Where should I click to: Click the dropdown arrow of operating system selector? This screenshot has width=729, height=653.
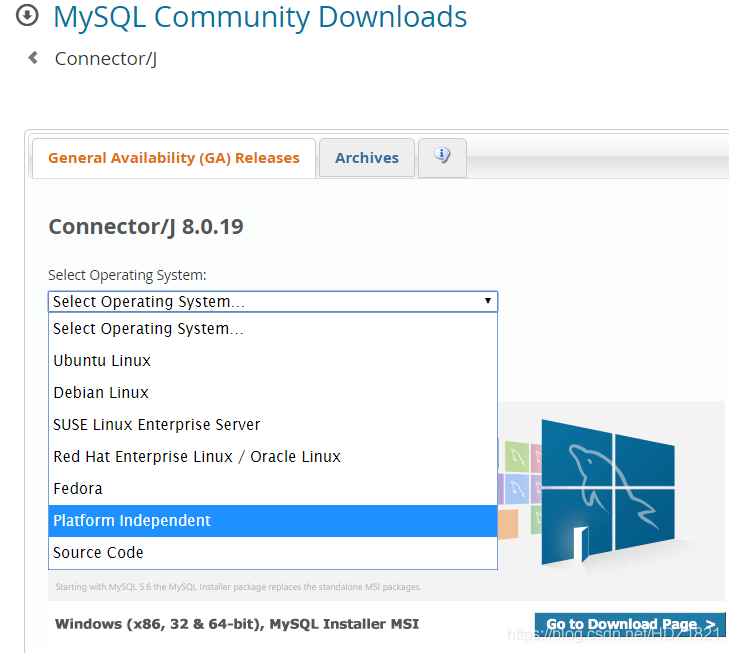[x=487, y=301]
